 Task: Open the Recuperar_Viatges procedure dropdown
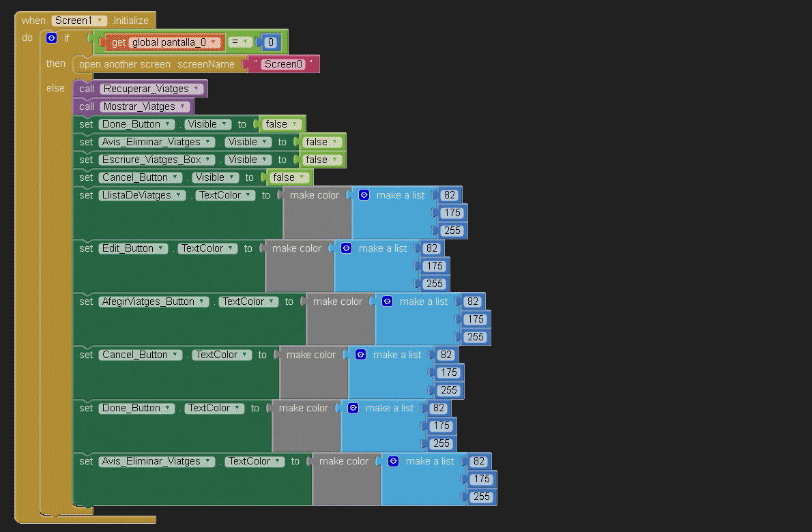click(197, 89)
